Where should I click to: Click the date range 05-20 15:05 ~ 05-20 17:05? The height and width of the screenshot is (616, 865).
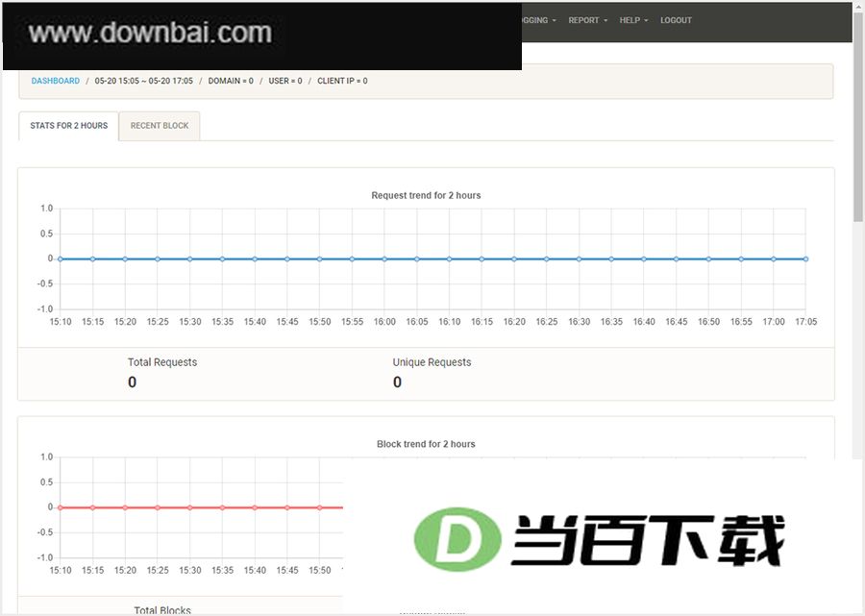tap(144, 81)
